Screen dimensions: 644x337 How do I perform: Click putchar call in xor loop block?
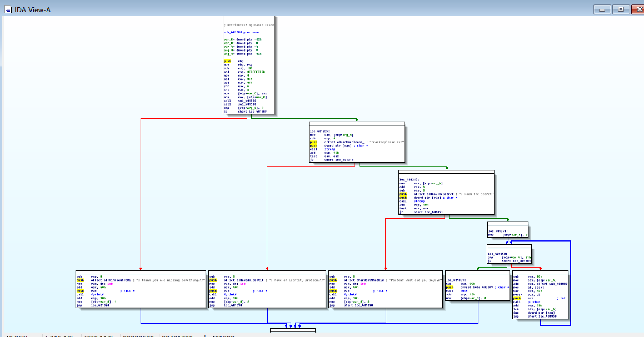pyautogui.click(x=533, y=302)
